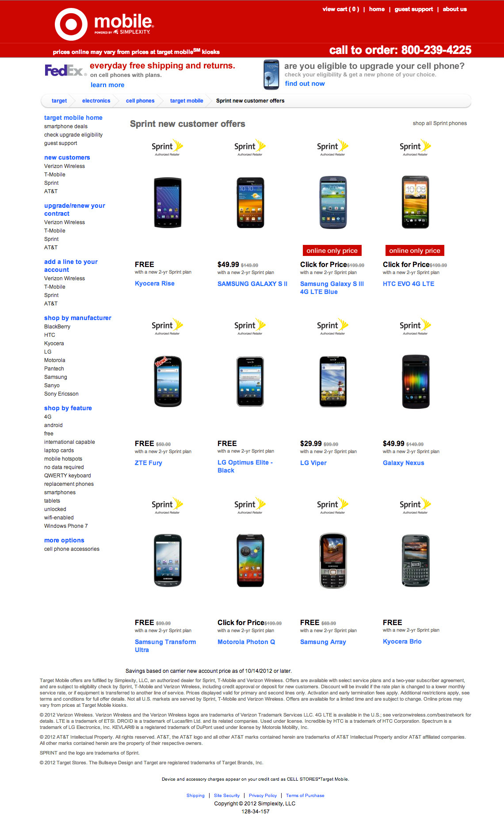The height and width of the screenshot is (820, 504).
Task: Select the ZTE Fury phone image
Action: (x=168, y=381)
